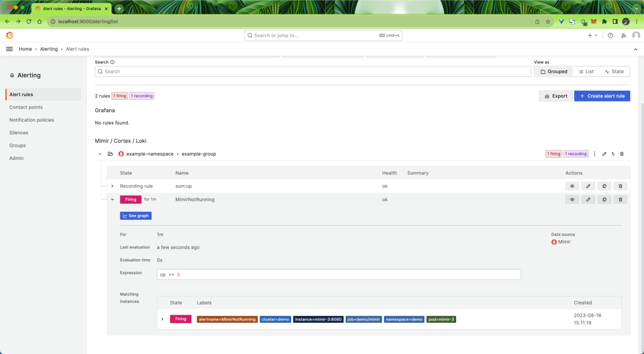Viewport: 644px width, 354px height.
Task: Click the edit pencil for sum:up rule
Action: click(588, 186)
